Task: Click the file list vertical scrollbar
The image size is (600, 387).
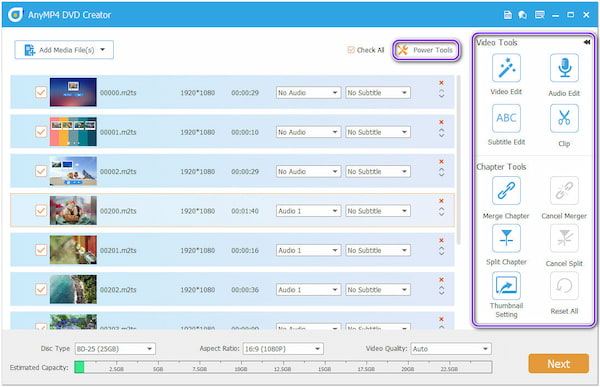Action: 458,160
